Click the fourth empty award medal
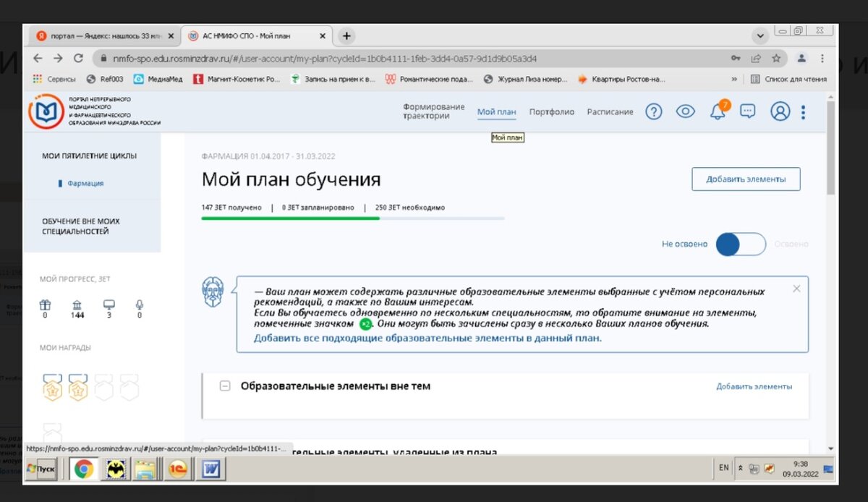This screenshot has height=502, width=868. (129, 387)
